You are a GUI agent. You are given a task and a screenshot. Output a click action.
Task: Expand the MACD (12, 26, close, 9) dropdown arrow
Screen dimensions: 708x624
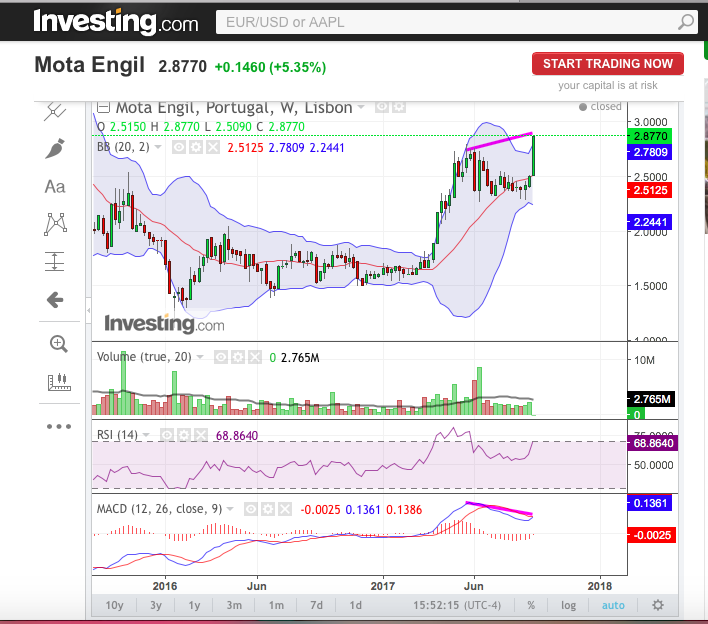(x=230, y=509)
